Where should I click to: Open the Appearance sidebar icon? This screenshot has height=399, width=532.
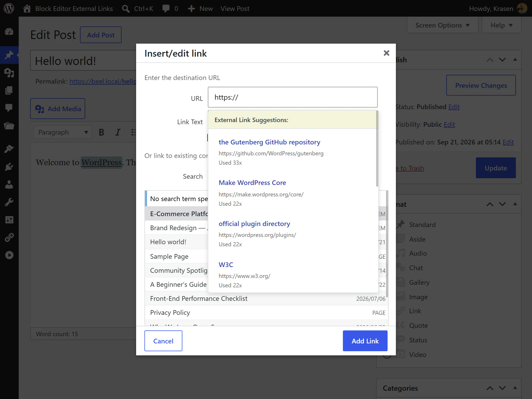(x=9, y=149)
